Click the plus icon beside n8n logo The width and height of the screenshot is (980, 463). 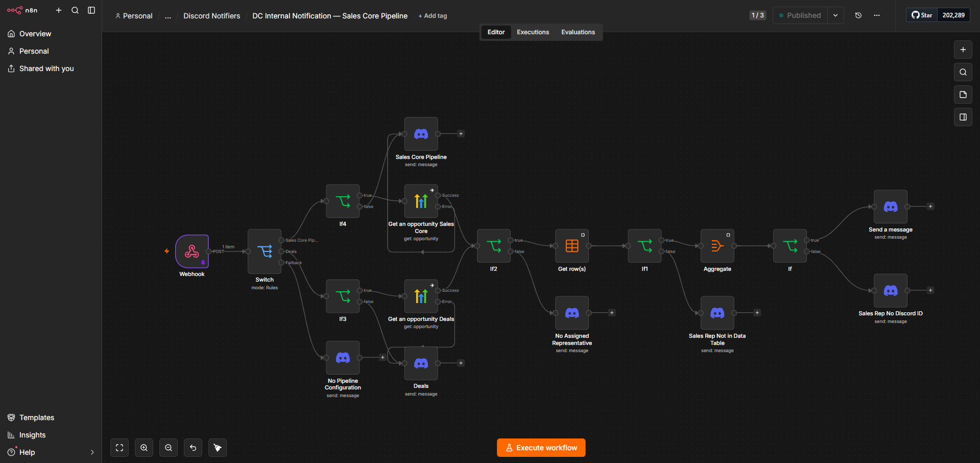[59, 10]
